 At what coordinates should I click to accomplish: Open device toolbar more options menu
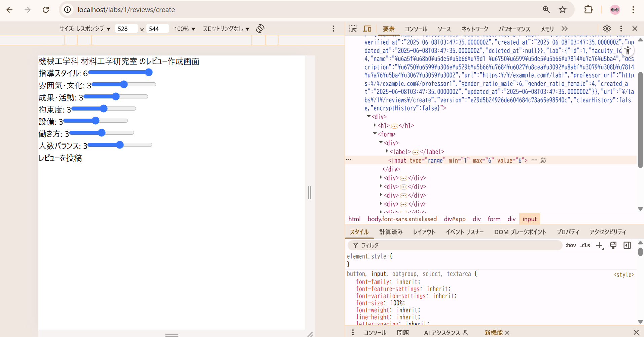(x=333, y=29)
